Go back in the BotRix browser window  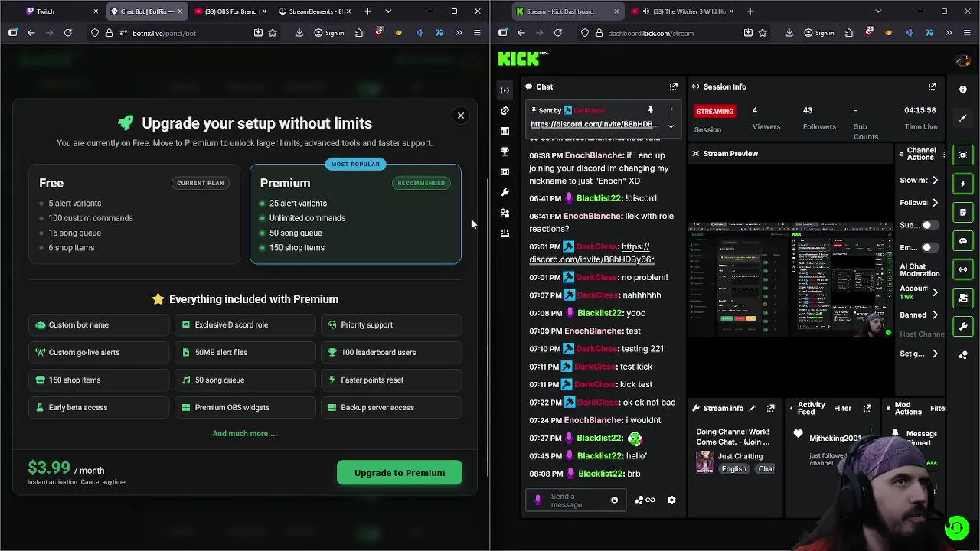(x=31, y=33)
